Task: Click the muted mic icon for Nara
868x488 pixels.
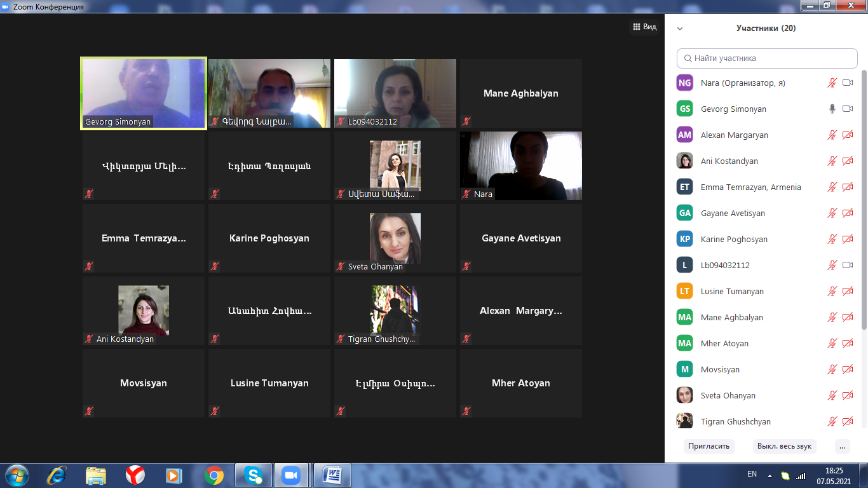Action: (x=832, y=83)
